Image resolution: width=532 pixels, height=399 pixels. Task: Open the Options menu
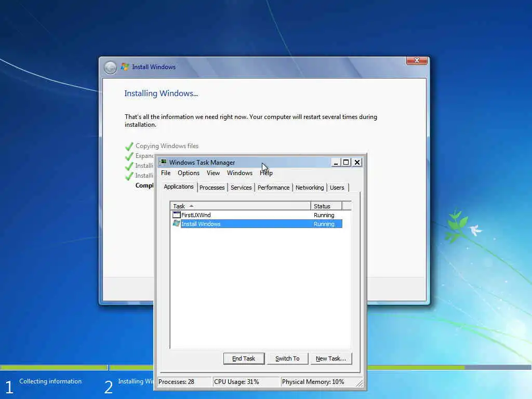(188, 173)
